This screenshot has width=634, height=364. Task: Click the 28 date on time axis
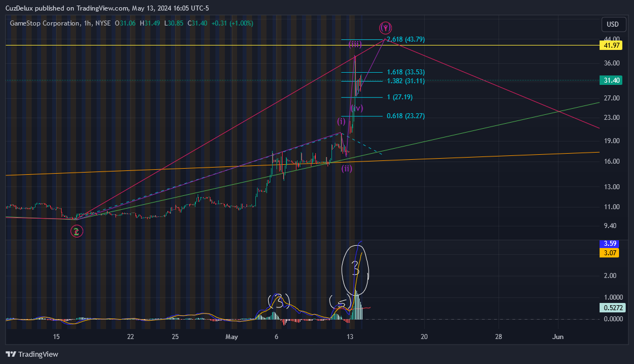[x=499, y=336]
